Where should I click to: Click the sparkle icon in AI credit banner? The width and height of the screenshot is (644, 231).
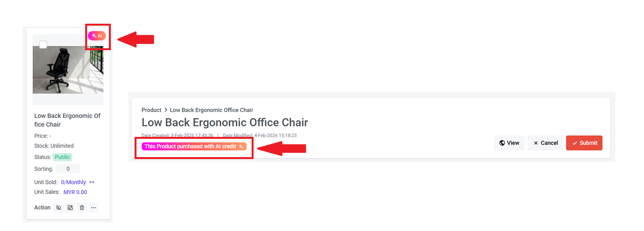tap(241, 147)
